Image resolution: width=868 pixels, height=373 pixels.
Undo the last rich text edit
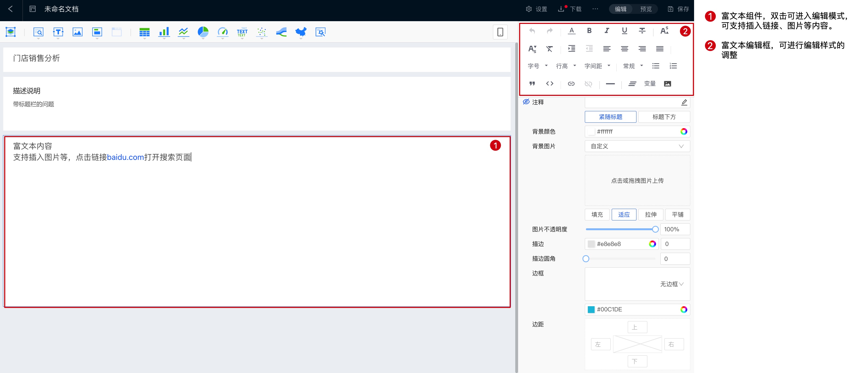[532, 31]
